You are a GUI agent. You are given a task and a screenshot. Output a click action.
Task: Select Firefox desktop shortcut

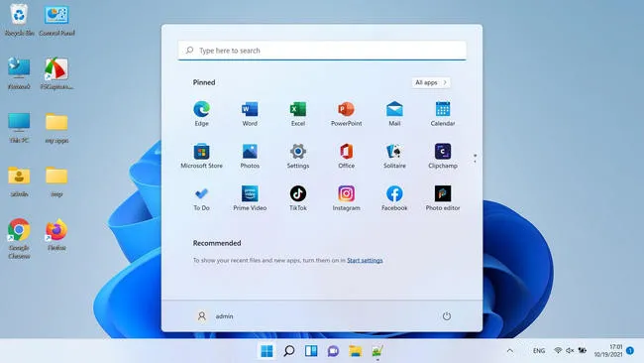56,234
